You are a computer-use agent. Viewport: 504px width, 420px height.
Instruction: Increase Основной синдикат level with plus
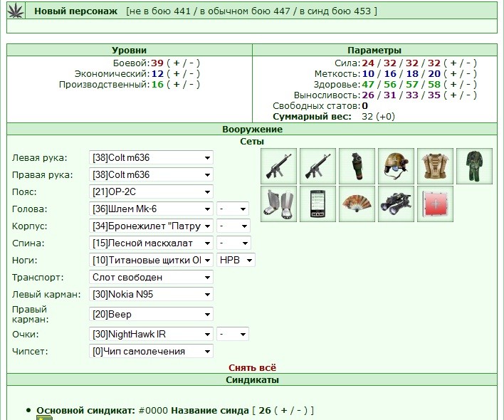tap(284, 410)
